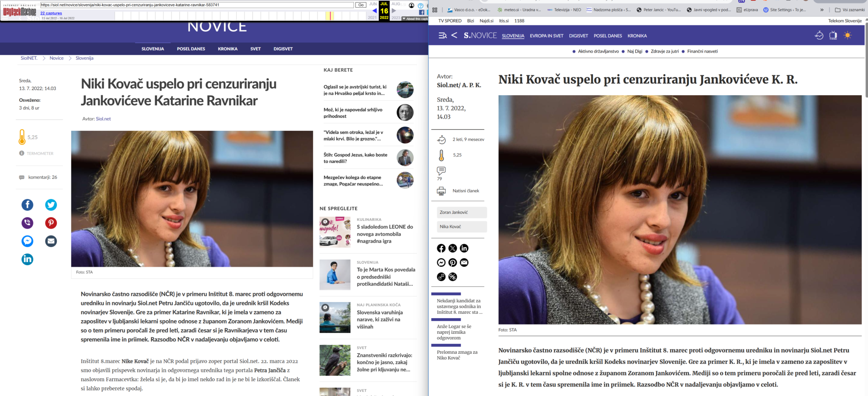Click the print article printer icon
The width and height of the screenshot is (868, 396).
[441, 191]
